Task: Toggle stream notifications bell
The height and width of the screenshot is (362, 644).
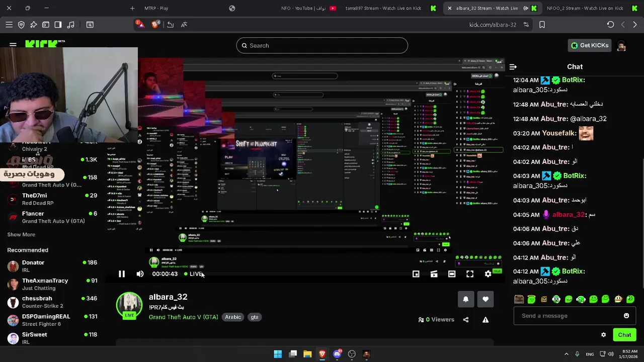Action: (x=466, y=299)
